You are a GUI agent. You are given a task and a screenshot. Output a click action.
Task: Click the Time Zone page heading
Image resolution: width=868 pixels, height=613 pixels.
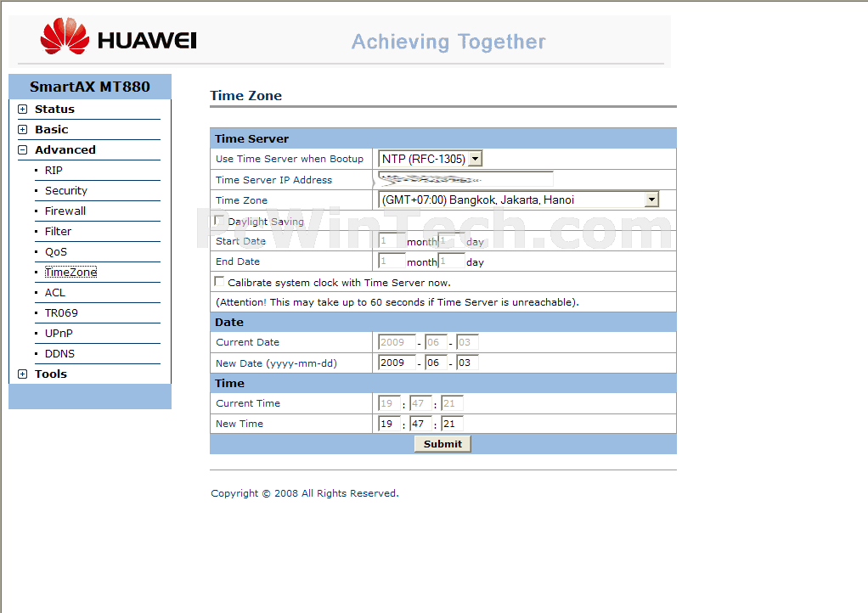coord(245,96)
